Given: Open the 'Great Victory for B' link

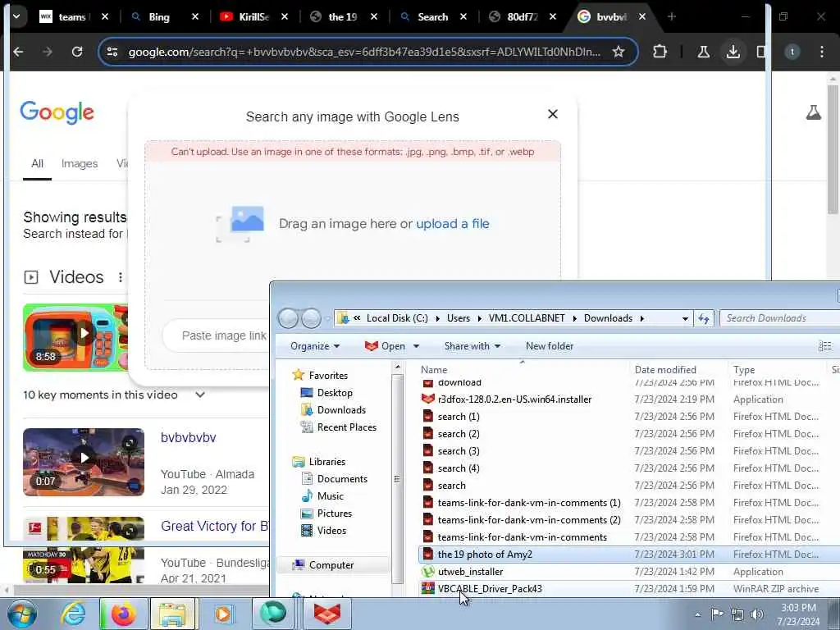Looking at the screenshot, I should pos(214,526).
